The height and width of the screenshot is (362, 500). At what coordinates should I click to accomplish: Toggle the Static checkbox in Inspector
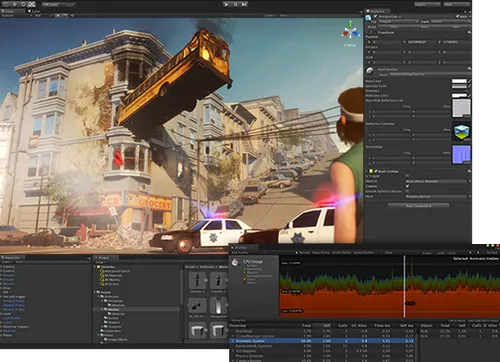(458, 16)
